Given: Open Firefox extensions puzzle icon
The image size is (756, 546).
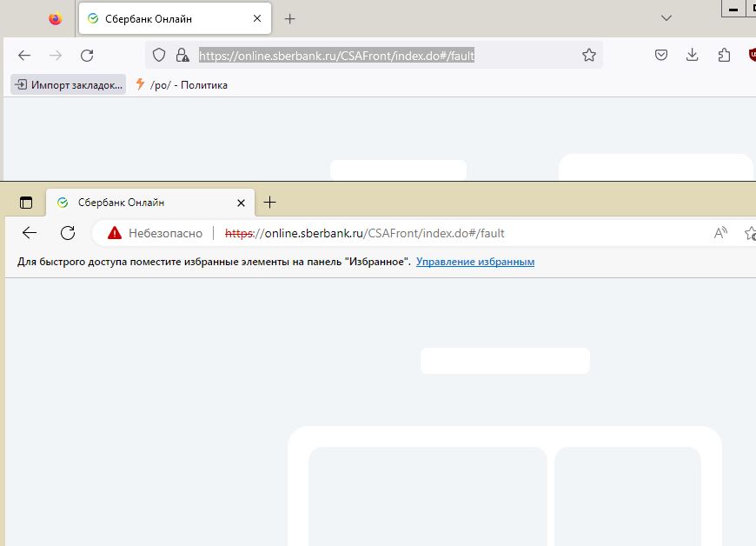Looking at the screenshot, I should (x=724, y=55).
